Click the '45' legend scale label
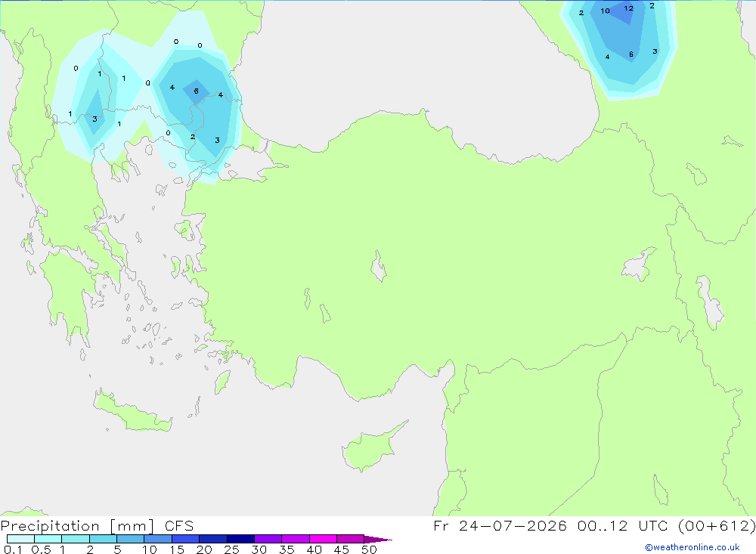Image resolution: width=756 pixels, height=554 pixels. click(x=342, y=549)
